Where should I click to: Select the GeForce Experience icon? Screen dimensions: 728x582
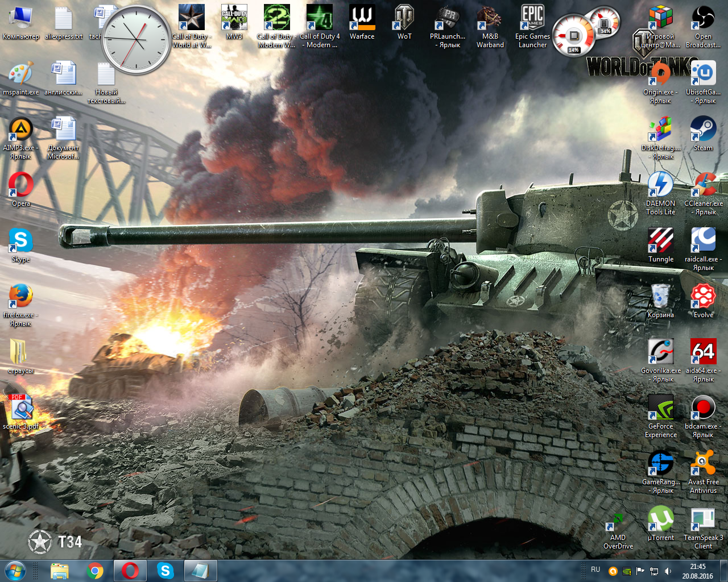tap(661, 417)
